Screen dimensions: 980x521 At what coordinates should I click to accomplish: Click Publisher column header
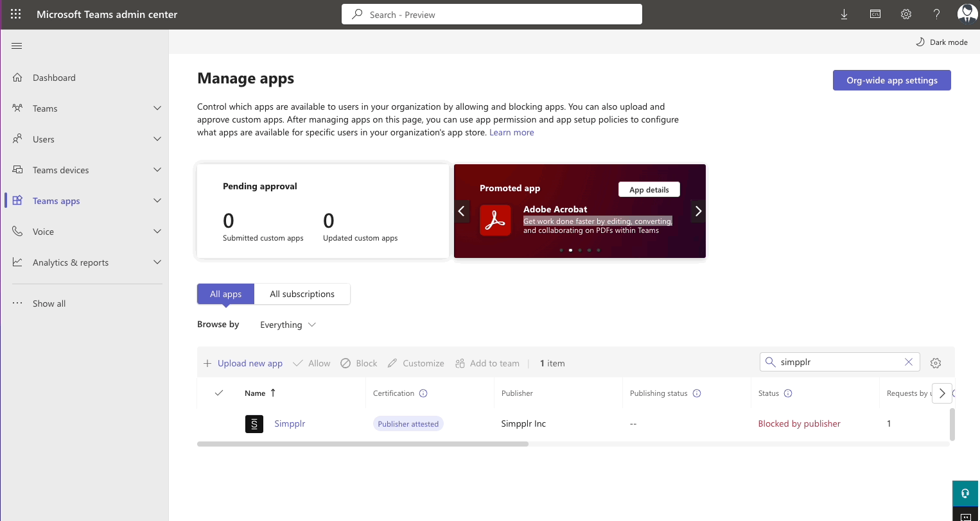(517, 393)
